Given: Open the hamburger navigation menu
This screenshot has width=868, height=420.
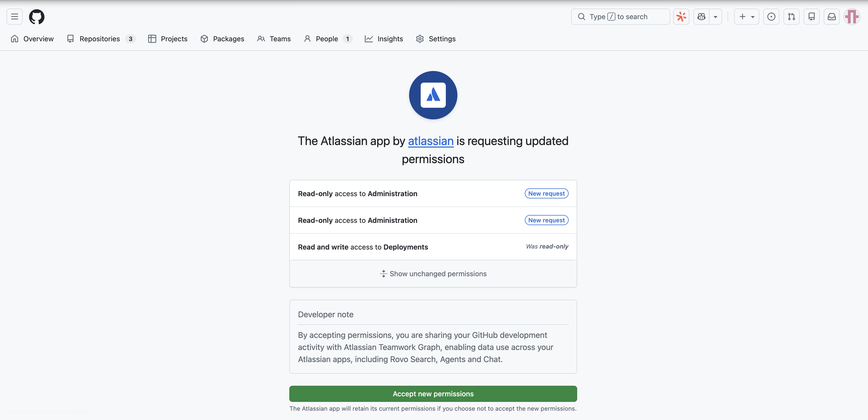Looking at the screenshot, I should (15, 17).
